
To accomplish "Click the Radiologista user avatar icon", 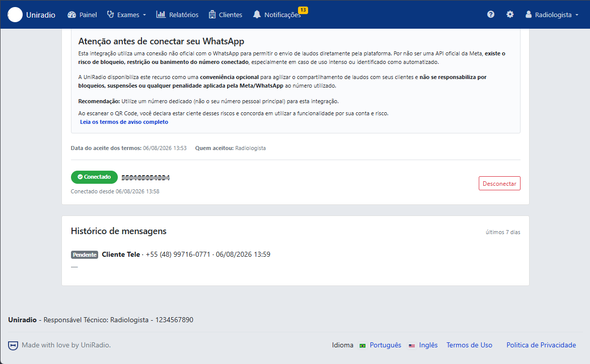I will pyautogui.click(x=528, y=14).
